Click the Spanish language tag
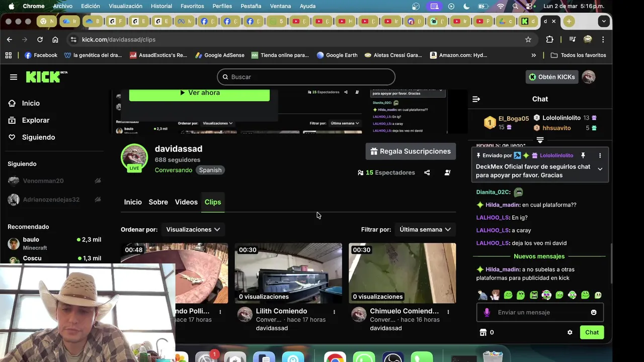This screenshot has width=644, height=362. pos(210,170)
